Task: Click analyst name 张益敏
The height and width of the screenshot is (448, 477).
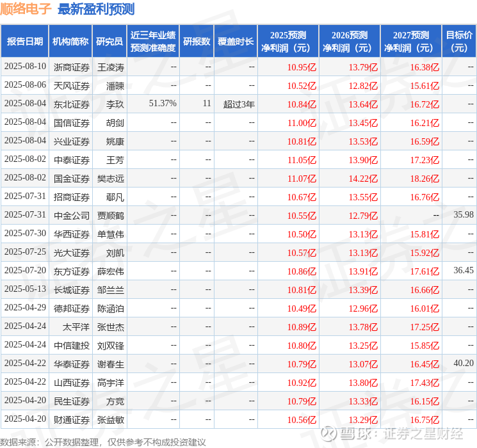Action: [x=111, y=420]
